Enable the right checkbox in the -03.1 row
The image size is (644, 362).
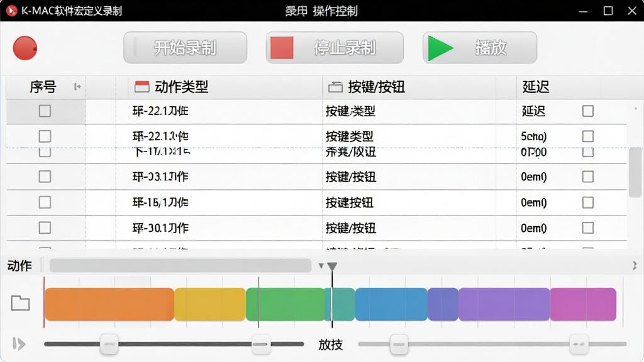(x=588, y=177)
